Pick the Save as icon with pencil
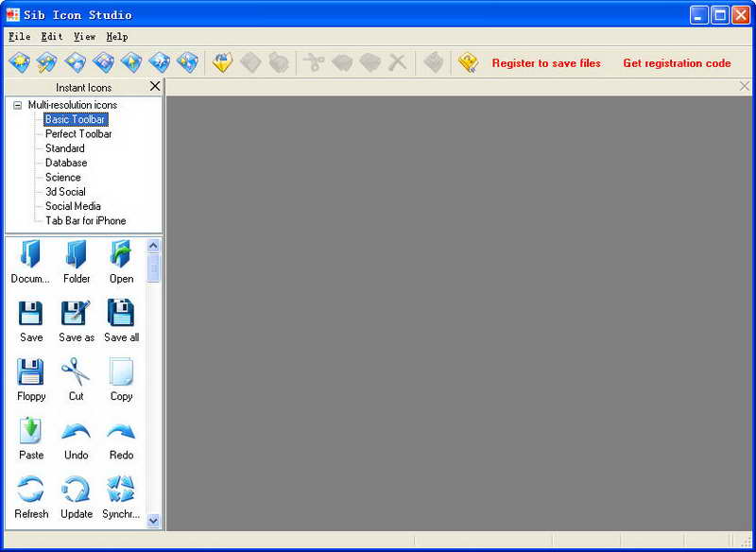The height and width of the screenshot is (552, 756). coord(77,321)
